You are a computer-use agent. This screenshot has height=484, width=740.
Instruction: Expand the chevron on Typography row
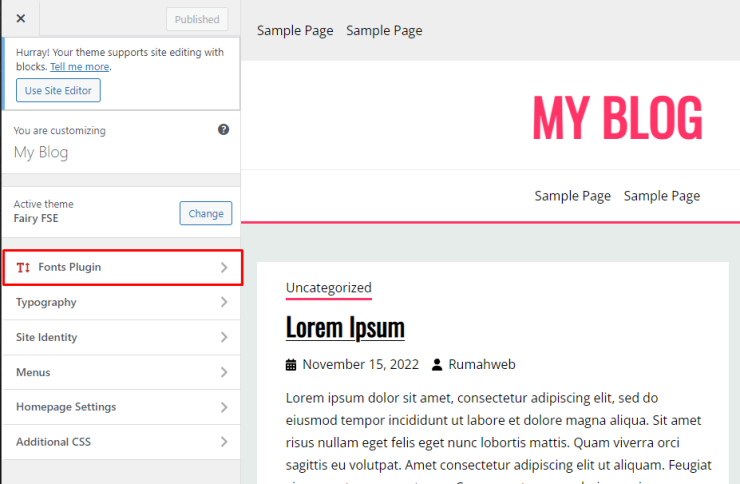224,302
